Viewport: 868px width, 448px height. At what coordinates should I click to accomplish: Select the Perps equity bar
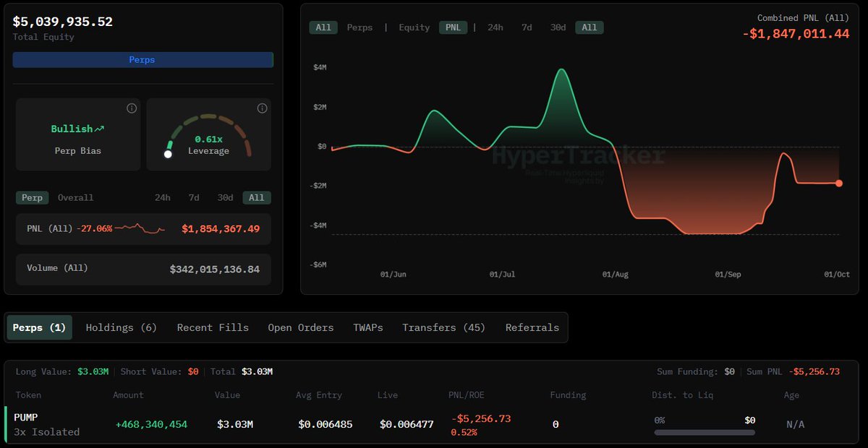point(142,60)
